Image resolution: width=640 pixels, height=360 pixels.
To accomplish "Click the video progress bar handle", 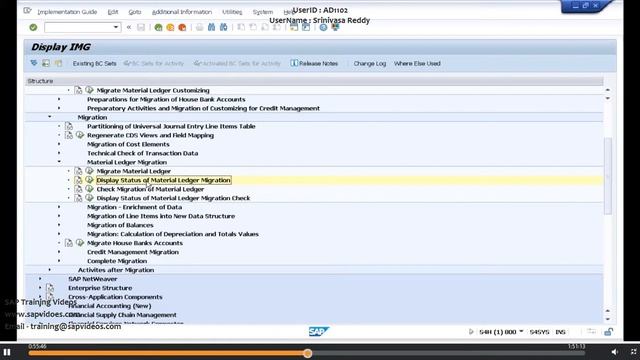I will pyautogui.click(x=307, y=353).
